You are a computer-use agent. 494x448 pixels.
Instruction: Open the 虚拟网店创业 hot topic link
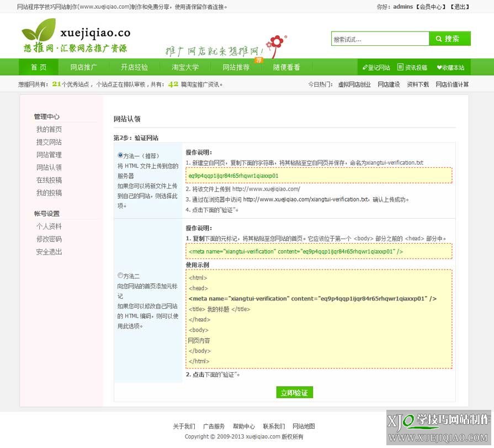pyautogui.click(x=354, y=85)
